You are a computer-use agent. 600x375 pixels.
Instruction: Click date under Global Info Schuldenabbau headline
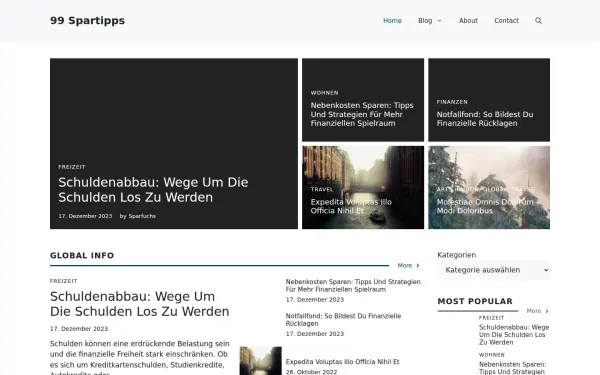tap(79, 329)
